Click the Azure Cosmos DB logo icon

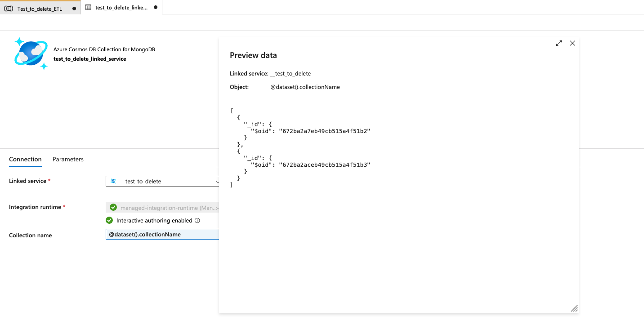tap(31, 53)
